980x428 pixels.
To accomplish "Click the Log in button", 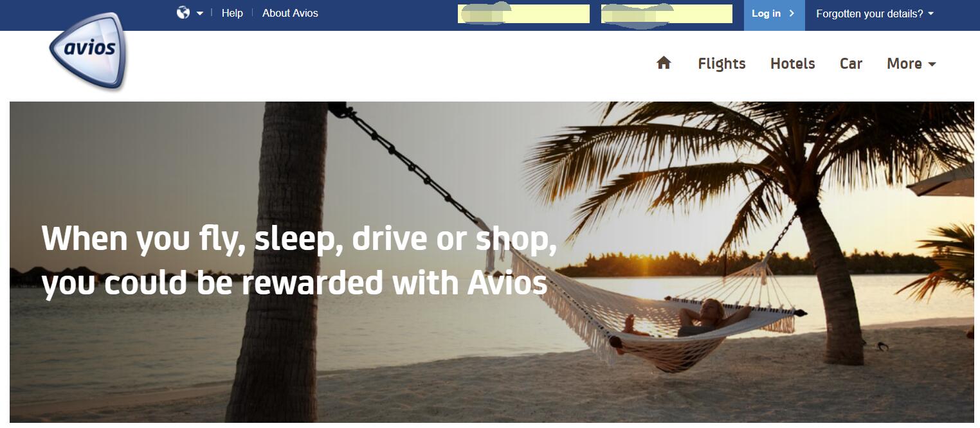I will (774, 14).
